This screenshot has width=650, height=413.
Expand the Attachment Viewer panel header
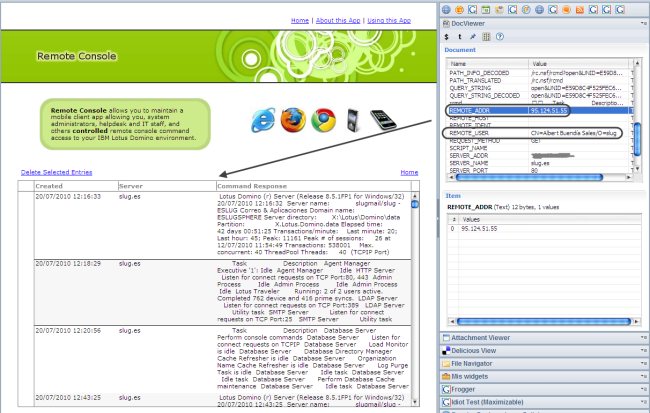tap(544, 338)
